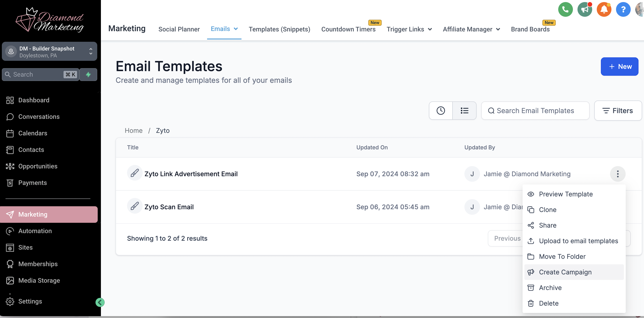Expand the DM - Builder Snapshot account switcher
This screenshot has width=644, height=318.
[x=50, y=52]
